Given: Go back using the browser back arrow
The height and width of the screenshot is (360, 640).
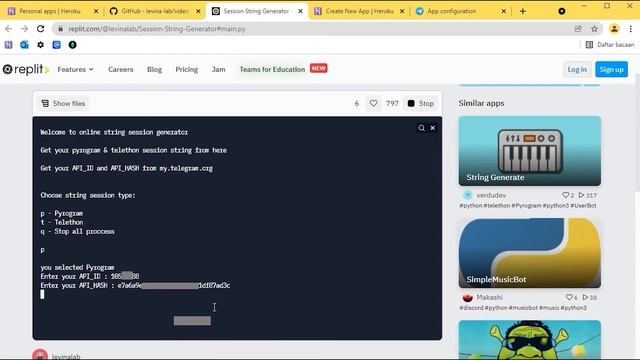Looking at the screenshot, I should (x=9, y=29).
